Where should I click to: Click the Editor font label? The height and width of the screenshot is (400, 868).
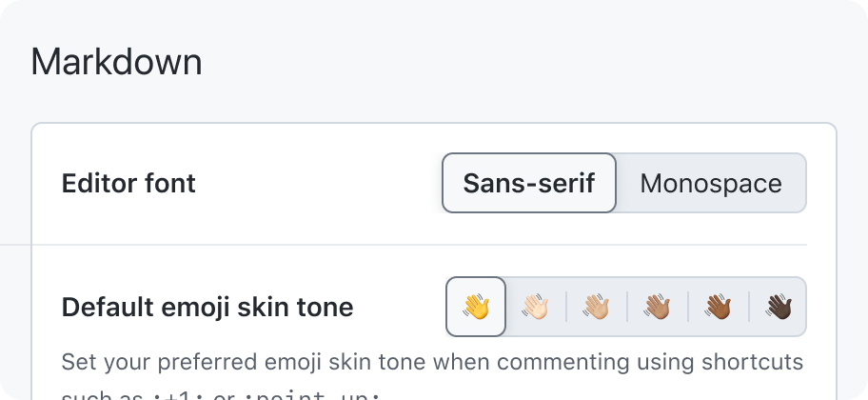(128, 184)
